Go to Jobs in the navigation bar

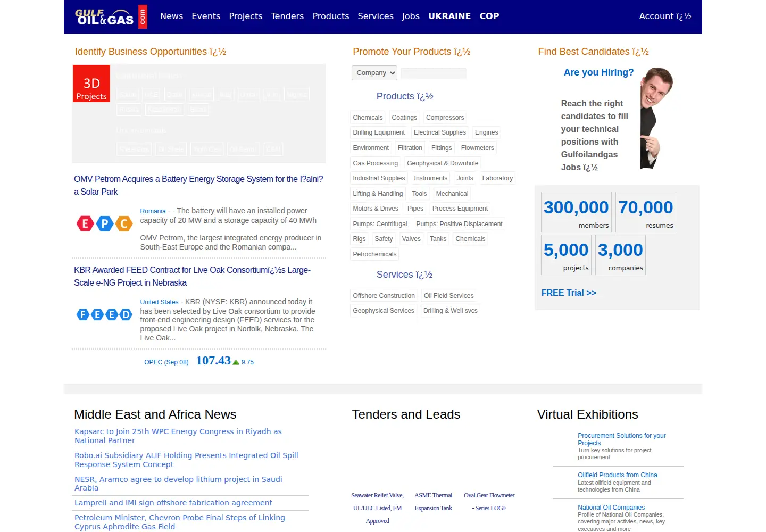[x=411, y=16]
